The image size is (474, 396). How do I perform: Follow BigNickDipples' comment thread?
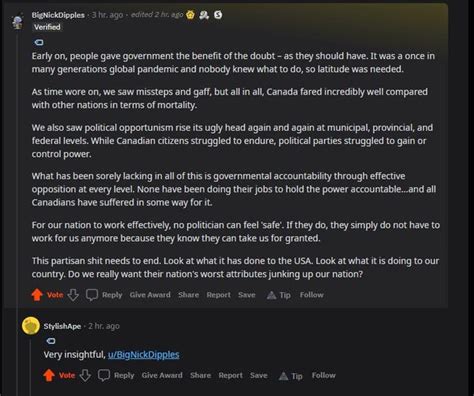point(312,295)
